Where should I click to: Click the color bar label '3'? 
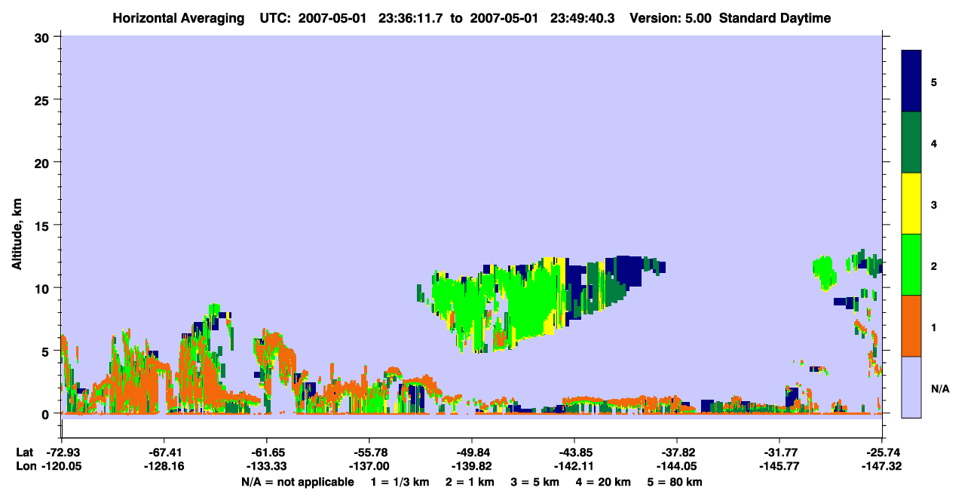(934, 204)
